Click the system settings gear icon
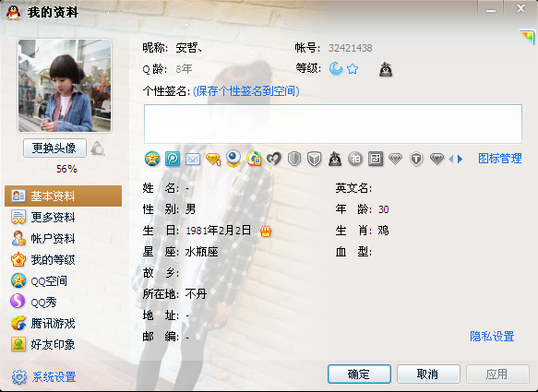This screenshot has width=538, height=392. click(19, 377)
